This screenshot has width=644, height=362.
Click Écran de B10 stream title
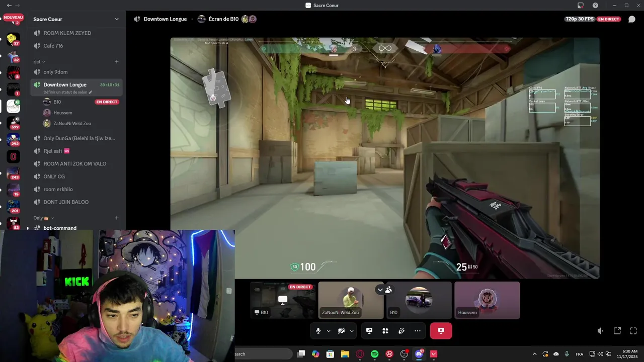(223, 19)
